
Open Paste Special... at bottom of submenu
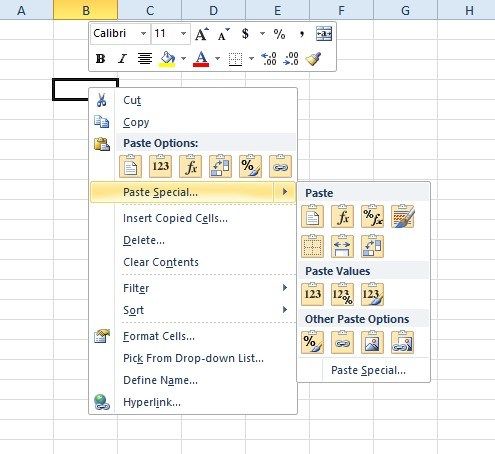(368, 370)
